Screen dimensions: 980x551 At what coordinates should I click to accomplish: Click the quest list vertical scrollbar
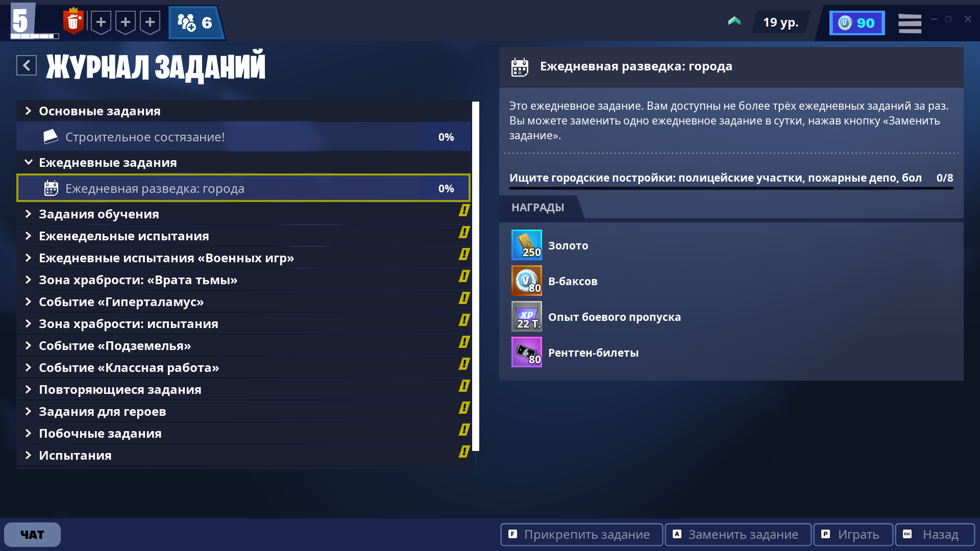point(476,276)
